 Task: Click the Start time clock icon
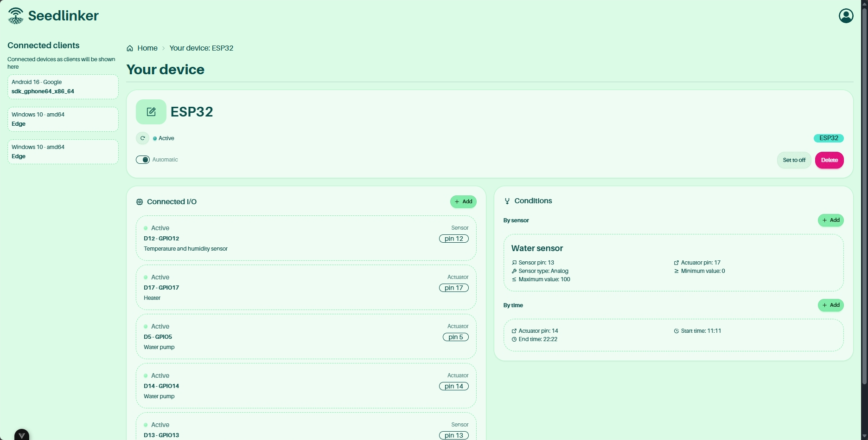click(677, 331)
